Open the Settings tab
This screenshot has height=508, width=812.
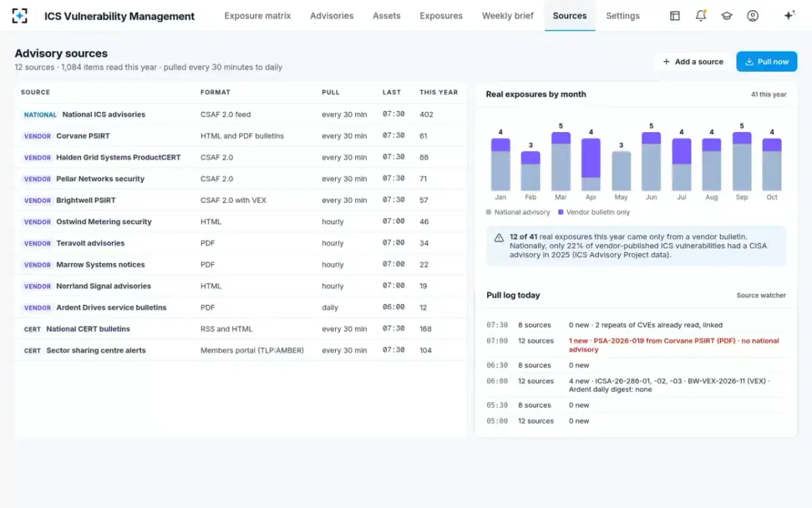click(x=623, y=16)
